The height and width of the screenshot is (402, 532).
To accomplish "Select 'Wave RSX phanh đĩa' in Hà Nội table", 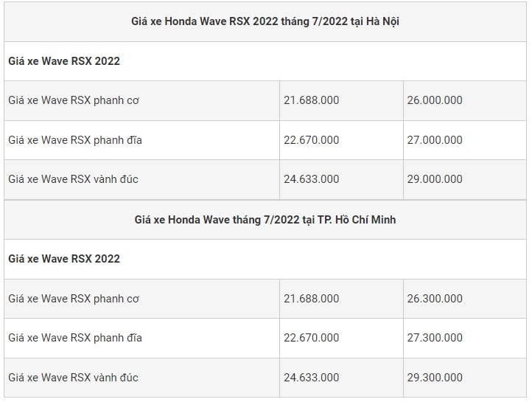I will click(x=75, y=140).
